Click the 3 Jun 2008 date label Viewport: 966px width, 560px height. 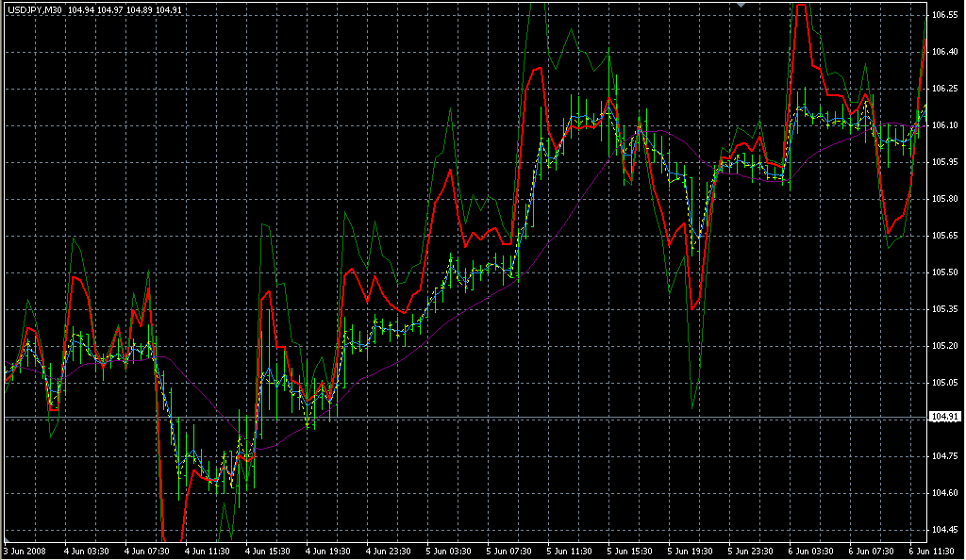[25, 551]
